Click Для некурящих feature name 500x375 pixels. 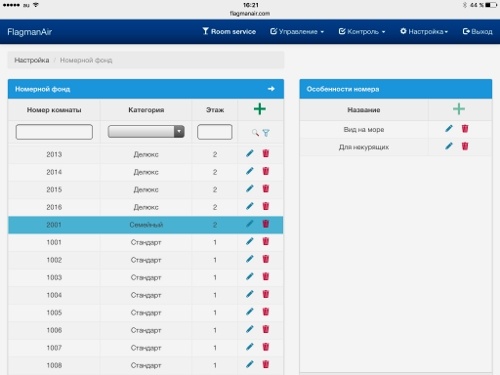364,147
